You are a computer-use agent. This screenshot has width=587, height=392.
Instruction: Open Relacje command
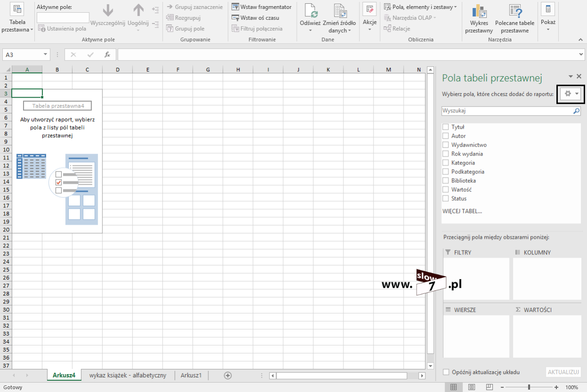(x=397, y=29)
